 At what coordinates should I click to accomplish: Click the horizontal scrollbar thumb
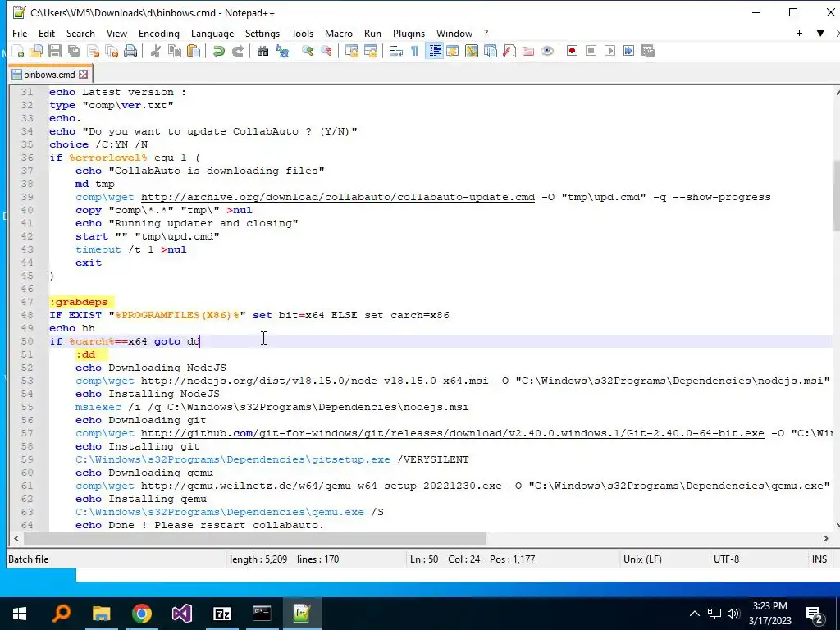coord(255,538)
